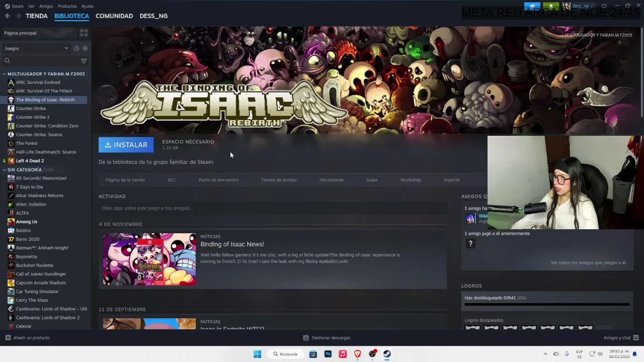Open the Binding of Isaac News! headline
The width and height of the screenshot is (644, 362).
click(x=232, y=244)
